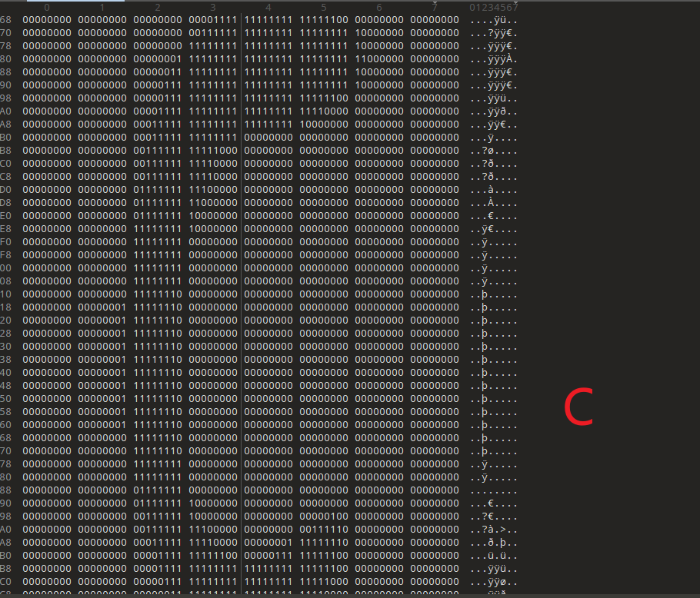
Task: Select row offset 40
Action: 6,372
